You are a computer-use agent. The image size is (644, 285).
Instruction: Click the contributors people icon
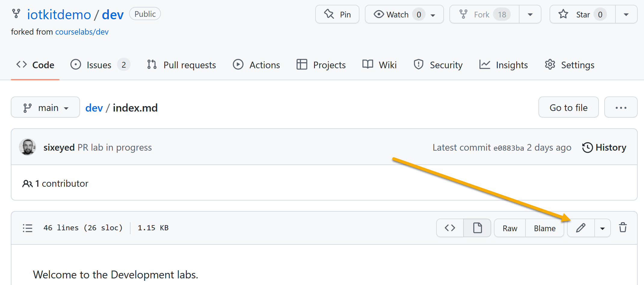[x=27, y=183]
